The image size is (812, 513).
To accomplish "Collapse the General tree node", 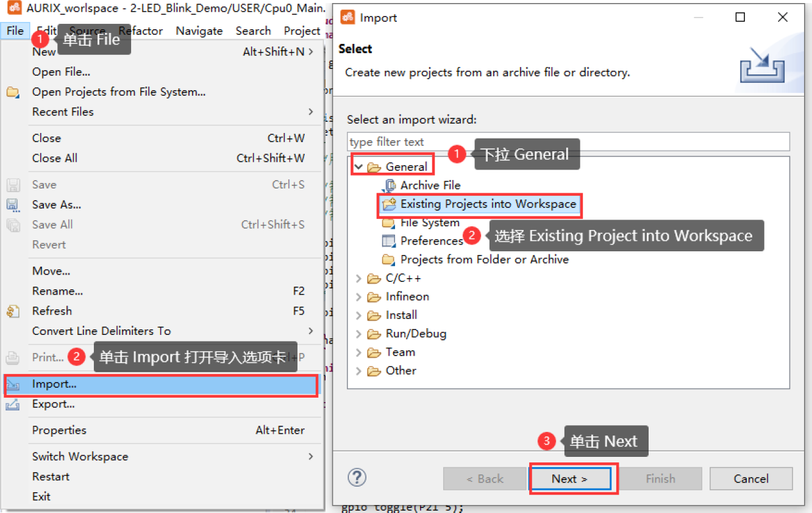I will 358,167.
